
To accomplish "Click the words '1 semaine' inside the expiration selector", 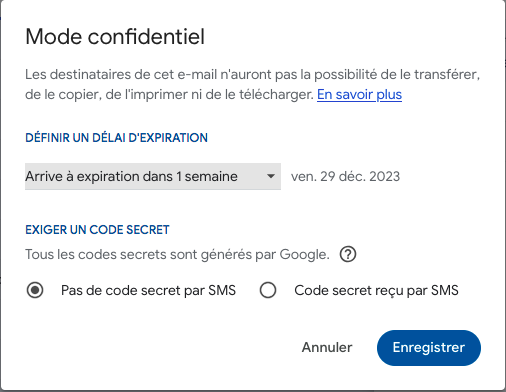I will 207,176.
